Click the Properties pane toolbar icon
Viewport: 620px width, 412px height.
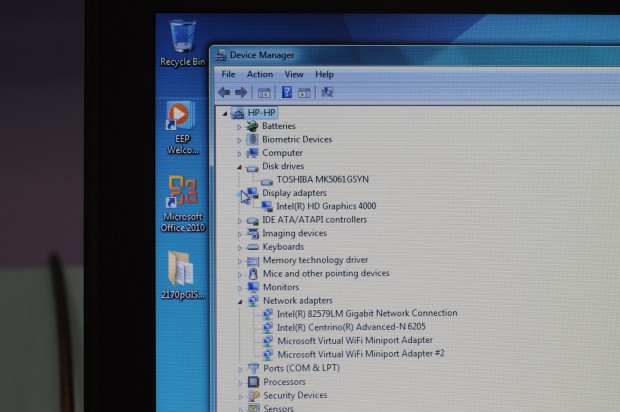pyautogui.click(x=304, y=93)
